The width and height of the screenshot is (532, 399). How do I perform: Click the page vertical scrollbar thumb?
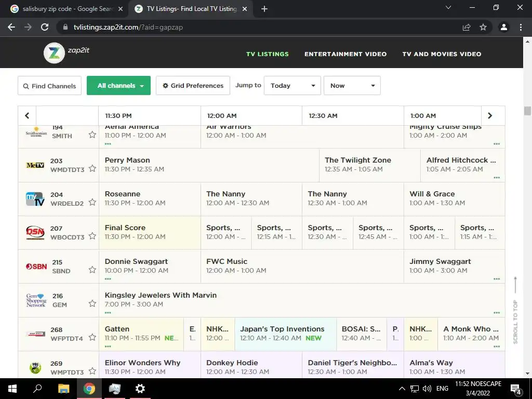[x=527, y=111]
